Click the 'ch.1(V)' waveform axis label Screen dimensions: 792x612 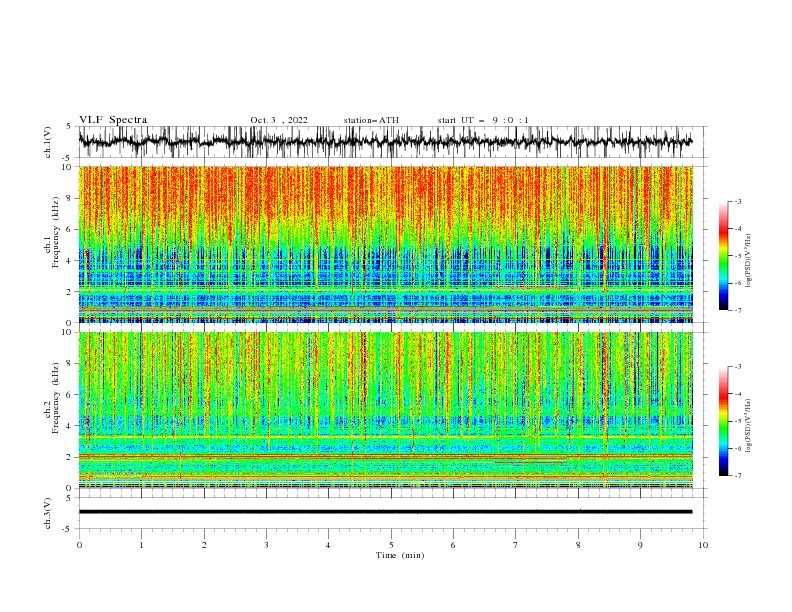48,142
